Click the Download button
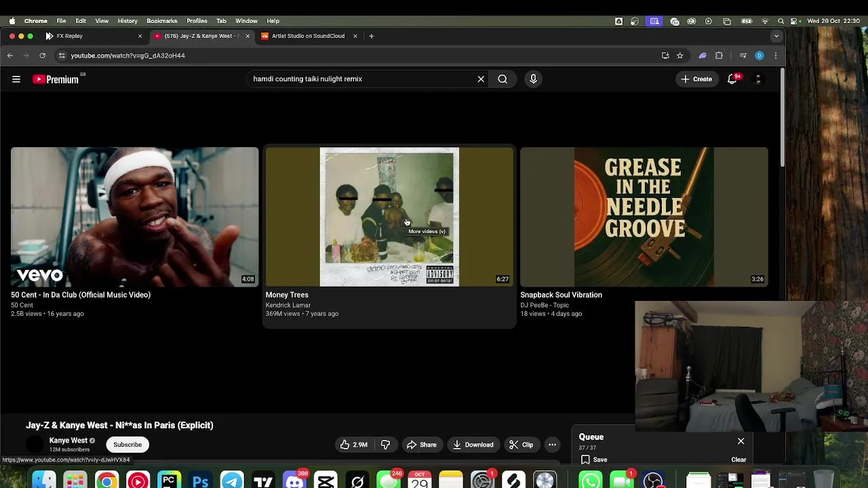Image resolution: width=868 pixels, height=488 pixels. click(x=473, y=445)
